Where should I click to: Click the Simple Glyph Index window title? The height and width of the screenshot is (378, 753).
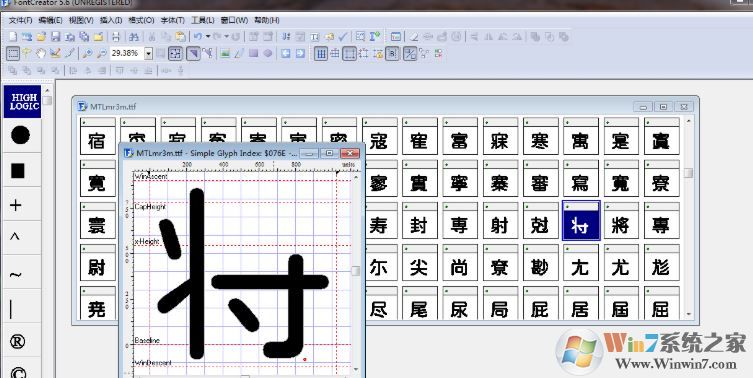coord(217,153)
